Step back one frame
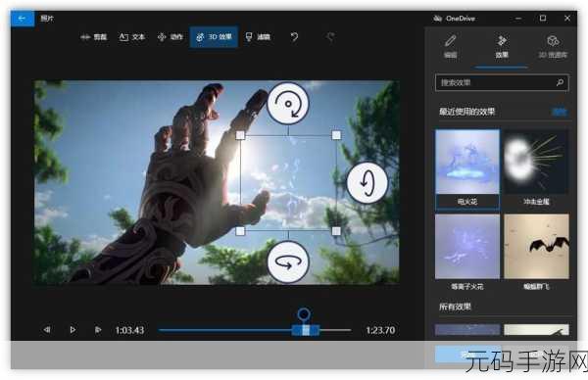The image size is (588, 380). coord(47,330)
